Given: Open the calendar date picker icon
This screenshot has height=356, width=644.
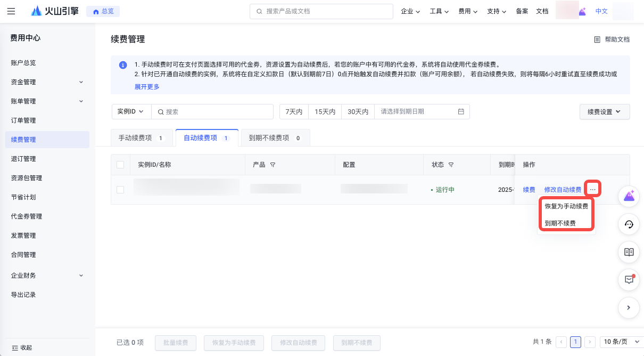Looking at the screenshot, I should click(461, 112).
